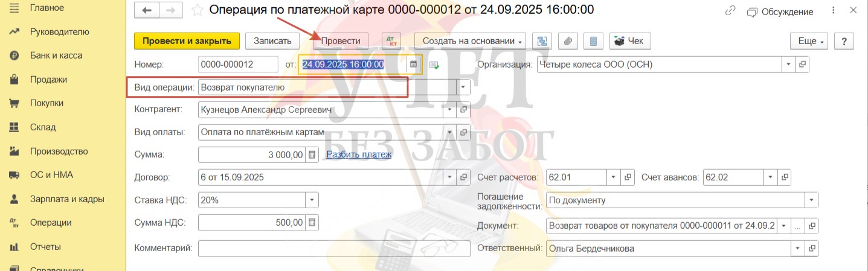Open Покупки section
868x271 pixels.
(47, 103)
